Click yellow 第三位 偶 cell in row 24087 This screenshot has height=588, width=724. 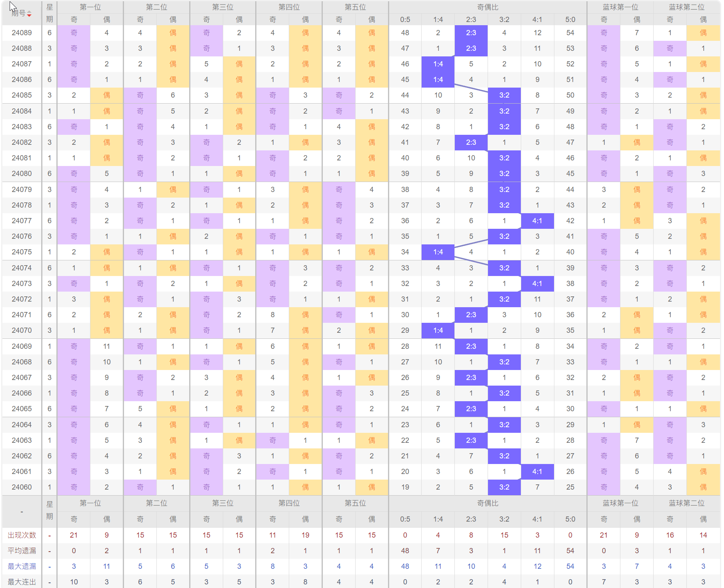point(239,64)
